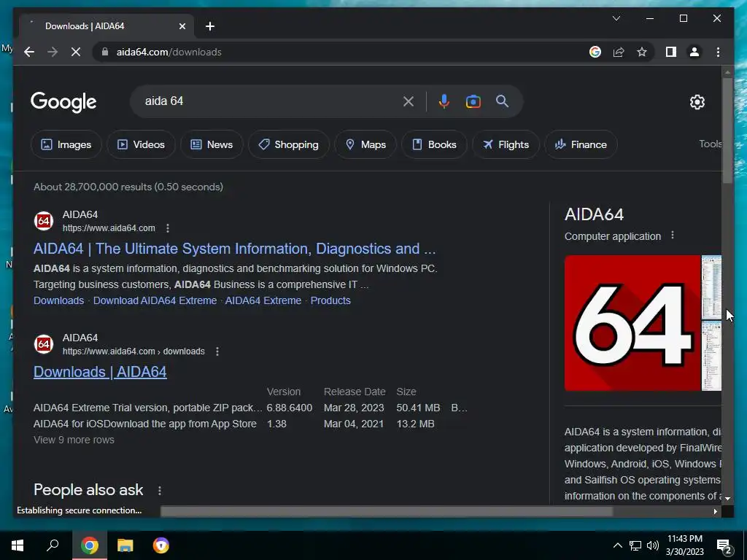Open Windows taskbar search
This screenshot has height=560, width=747.
[x=53, y=545]
